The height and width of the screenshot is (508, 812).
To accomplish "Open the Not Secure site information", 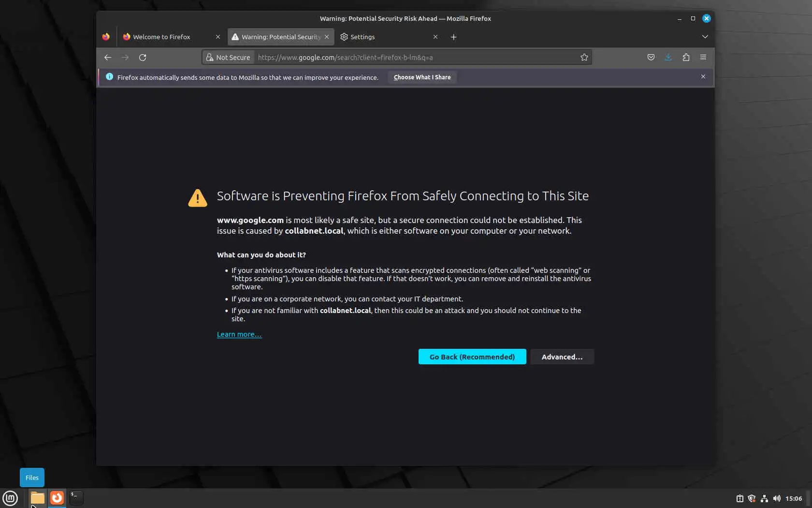I will [228, 57].
